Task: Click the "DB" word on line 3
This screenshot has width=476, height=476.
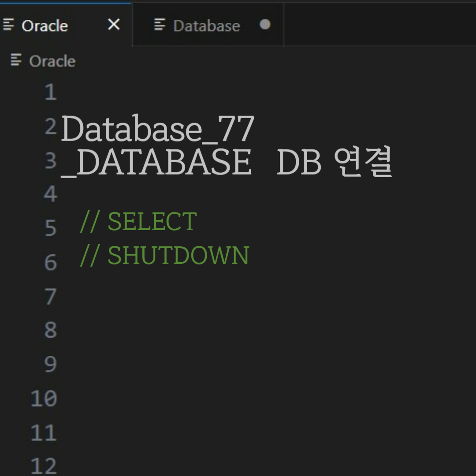Action: point(299,162)
